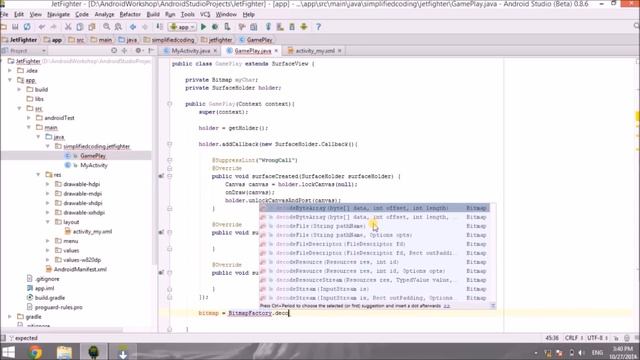Collapse the app module node
640x360 pixels.
click(x=10, y=80)
